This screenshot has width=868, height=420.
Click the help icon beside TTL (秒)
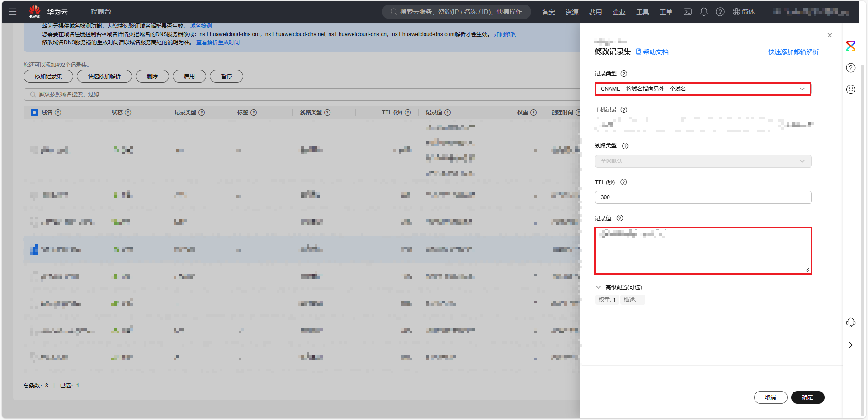tap(623, 182)
